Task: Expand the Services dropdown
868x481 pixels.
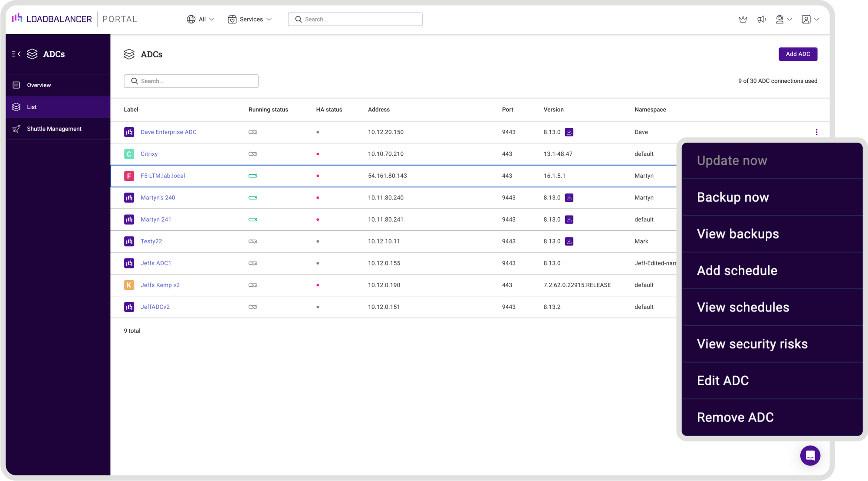Action: (x=250, y=19)
